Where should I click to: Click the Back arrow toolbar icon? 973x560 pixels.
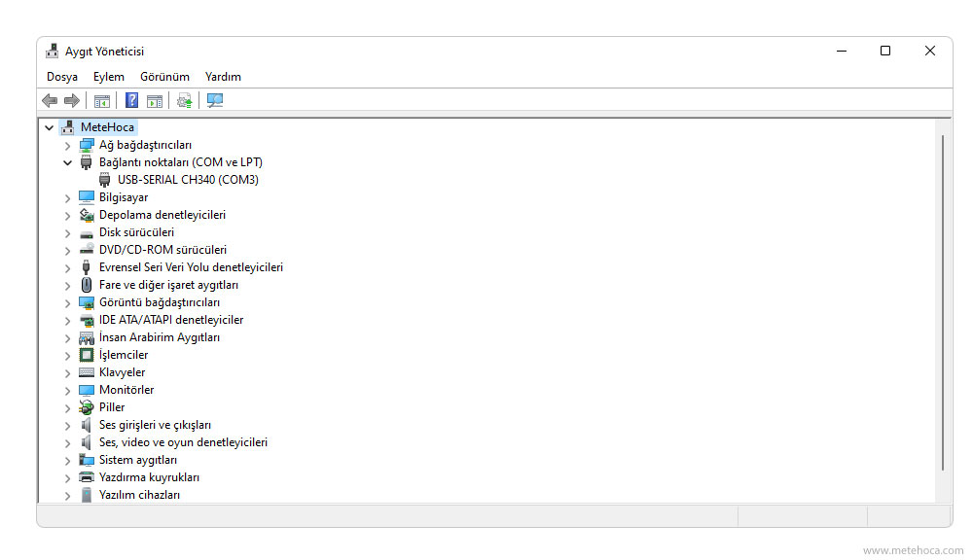tap(50, 100)
